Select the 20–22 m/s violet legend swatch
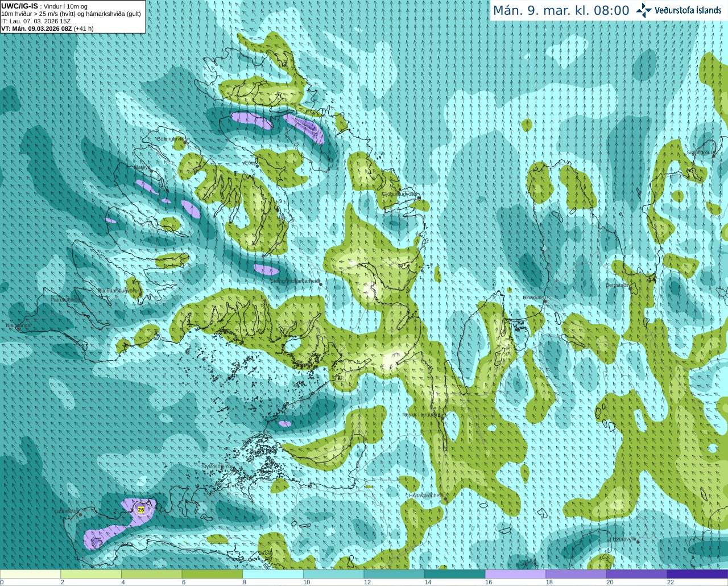The height and width of the screenshot is (586, 728). coord(637,574)
